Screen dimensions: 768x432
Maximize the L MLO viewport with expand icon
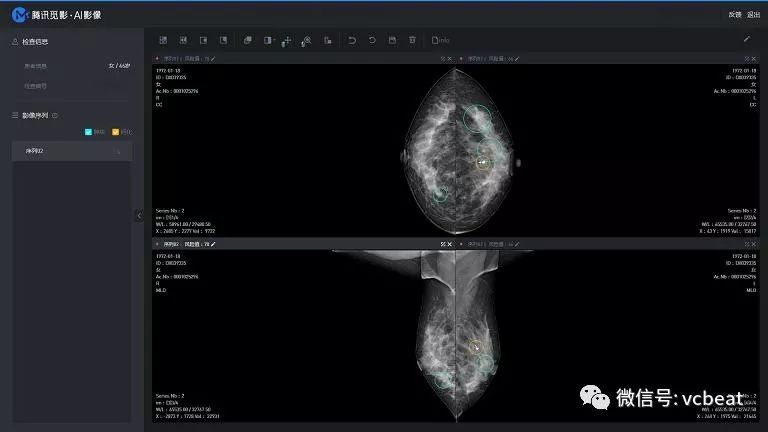(x=747, y=244)
